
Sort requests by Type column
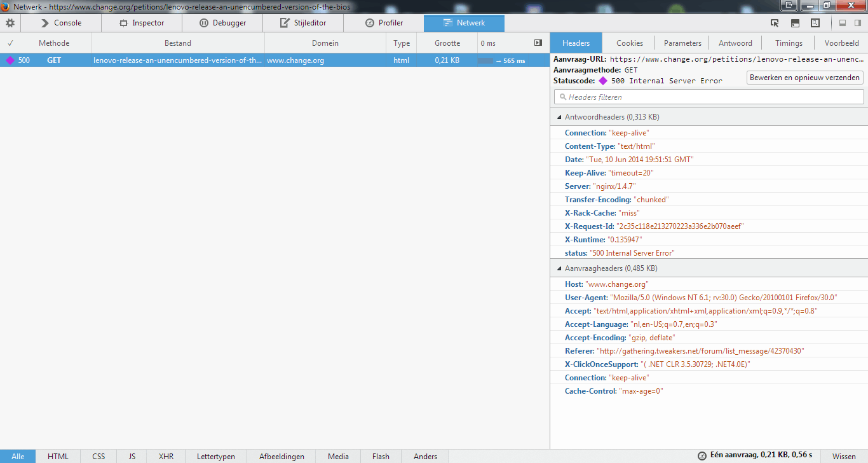[x=402, y=43]
